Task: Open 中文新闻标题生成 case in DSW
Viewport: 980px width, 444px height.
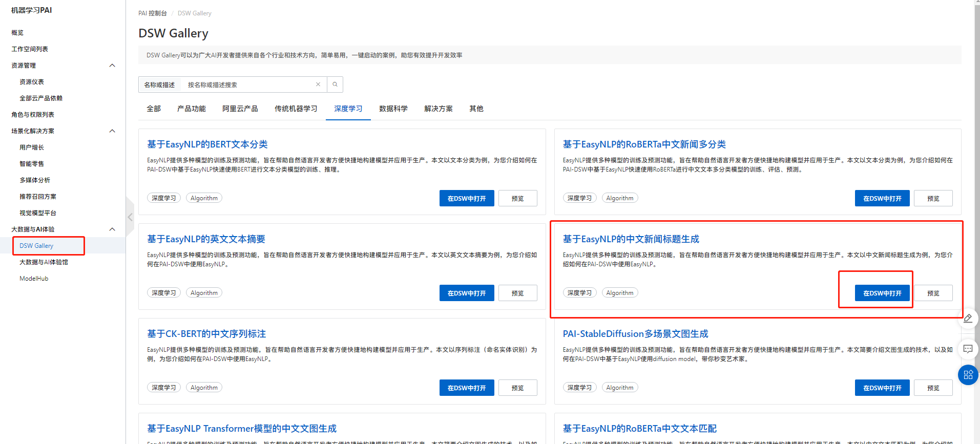Action: [882, 293]
